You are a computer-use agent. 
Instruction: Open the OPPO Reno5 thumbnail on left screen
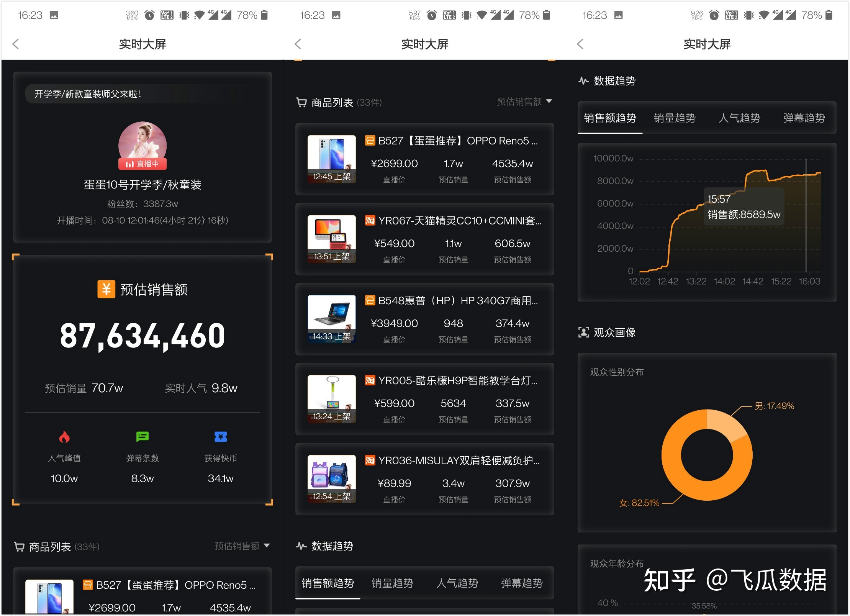point(49,597)
